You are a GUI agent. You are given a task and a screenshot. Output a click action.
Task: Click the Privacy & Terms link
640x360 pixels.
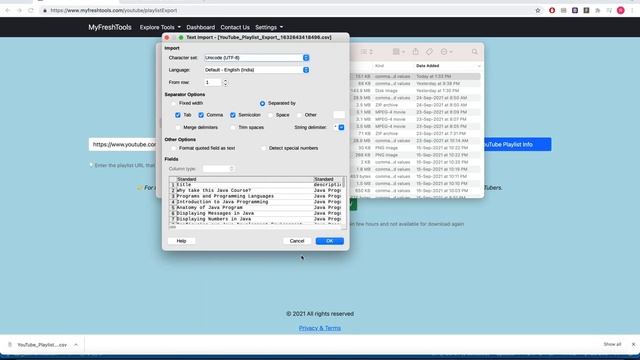click(320, 328)
